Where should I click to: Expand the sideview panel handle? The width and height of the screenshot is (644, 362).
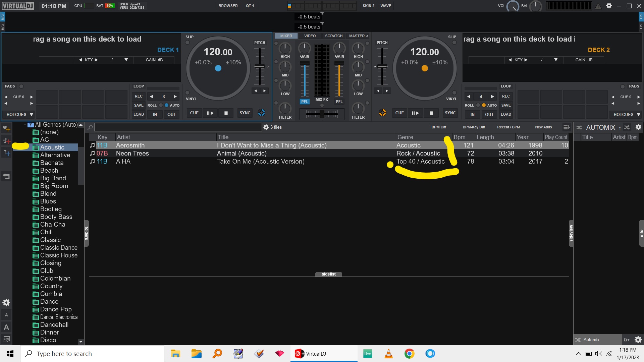coord(571,233)
